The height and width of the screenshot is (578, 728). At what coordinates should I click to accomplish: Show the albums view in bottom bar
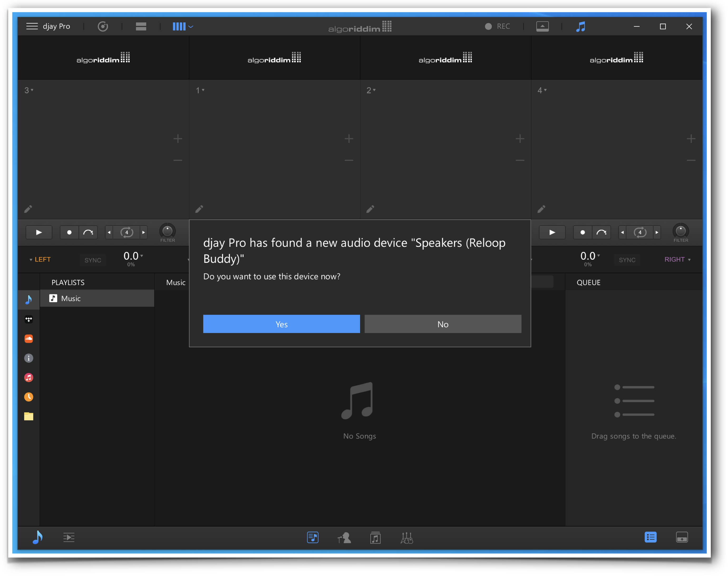pos(375,537)
